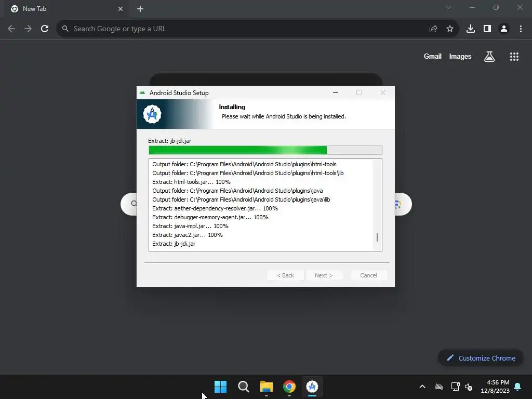Click log line 'Extract: debugger-memory-agent.jar'
The width and height of the screenshot is (532, 399).
[210, 217]
